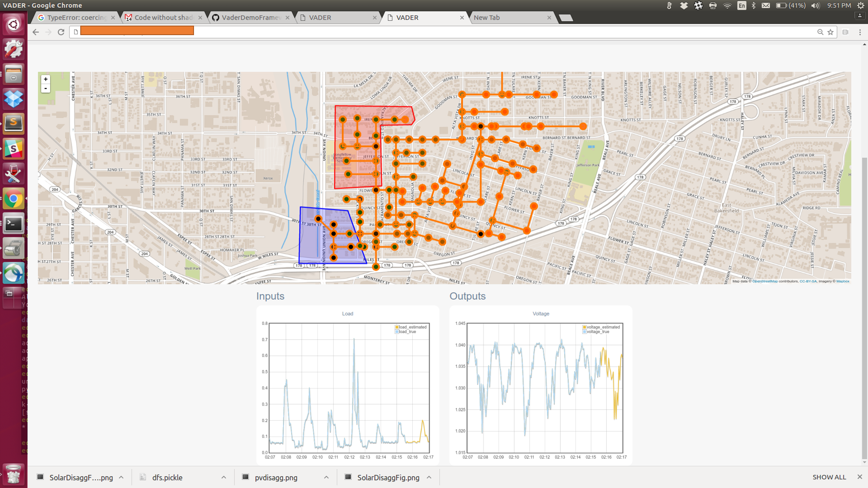Expand options for dfs.pickle download
868x488 pixels.
pyautogui.click(x=224, y=477)
